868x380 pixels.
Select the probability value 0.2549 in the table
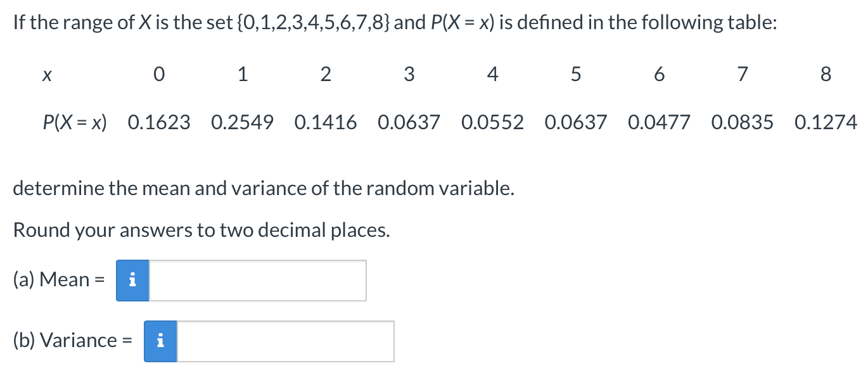243,122
